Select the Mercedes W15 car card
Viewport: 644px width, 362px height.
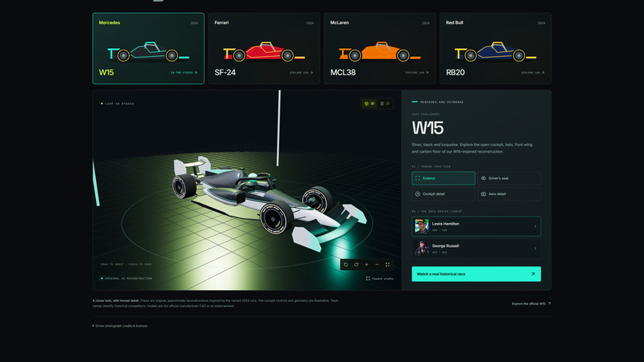tap(149, 49)
